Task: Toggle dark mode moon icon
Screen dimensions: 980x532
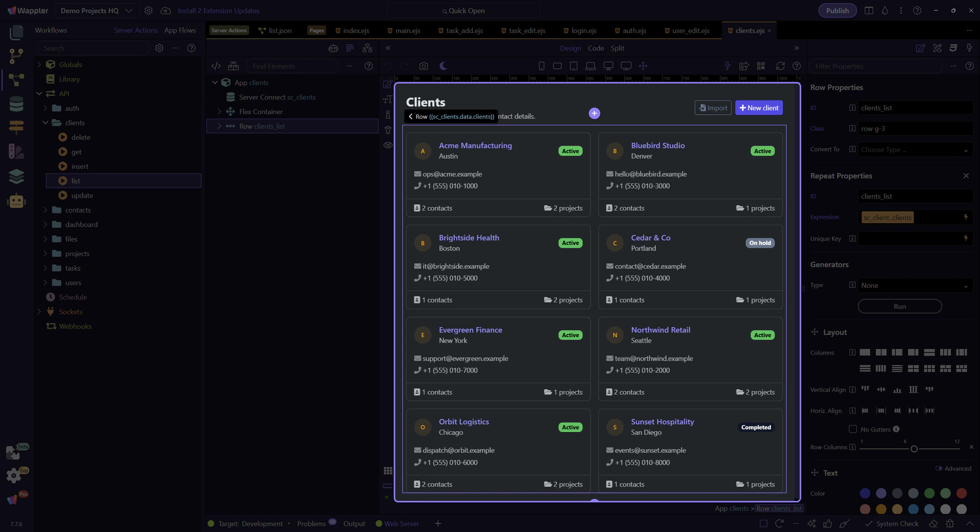Action: click(x=443, y=66)
